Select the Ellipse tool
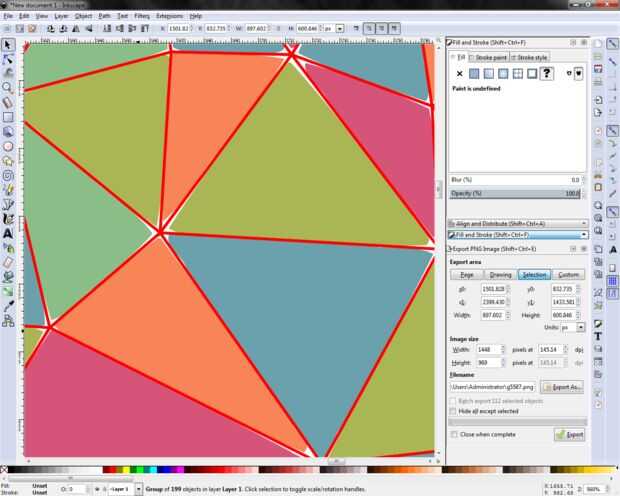 point(8,146)
